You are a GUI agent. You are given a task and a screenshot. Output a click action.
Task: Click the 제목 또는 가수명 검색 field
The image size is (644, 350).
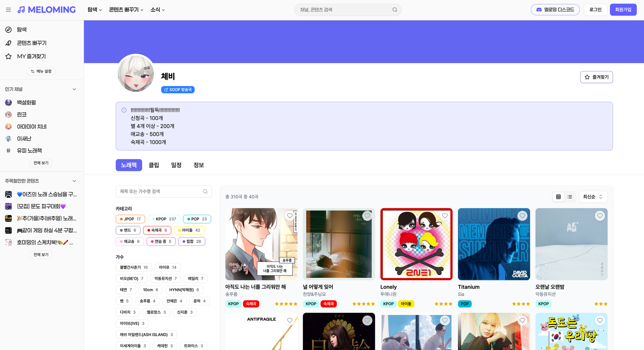tap(159, 191)
